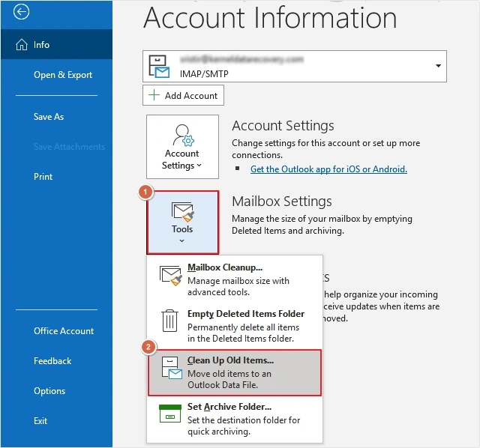Click the Mailbox Settings heading text

pyautogui.click(x=282, y=202)
